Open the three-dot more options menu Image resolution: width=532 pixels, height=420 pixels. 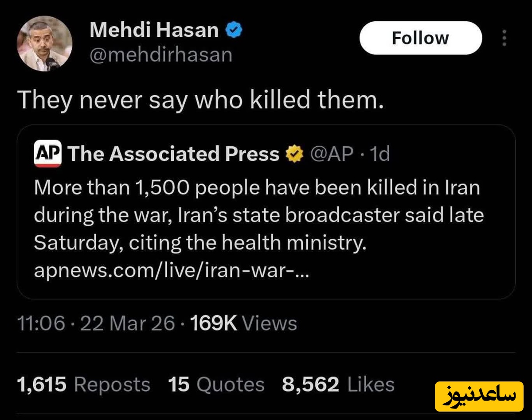[x=504, y=39]
